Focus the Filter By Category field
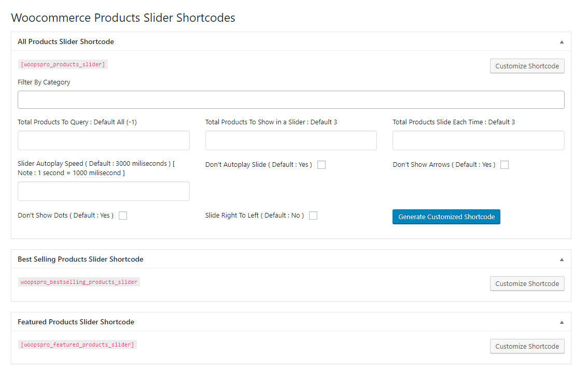The image size is (588, 372). click(x=291, y=100)
